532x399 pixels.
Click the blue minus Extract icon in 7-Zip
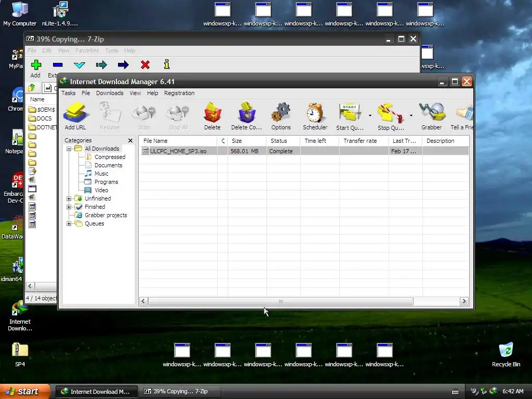pos(58,65)
